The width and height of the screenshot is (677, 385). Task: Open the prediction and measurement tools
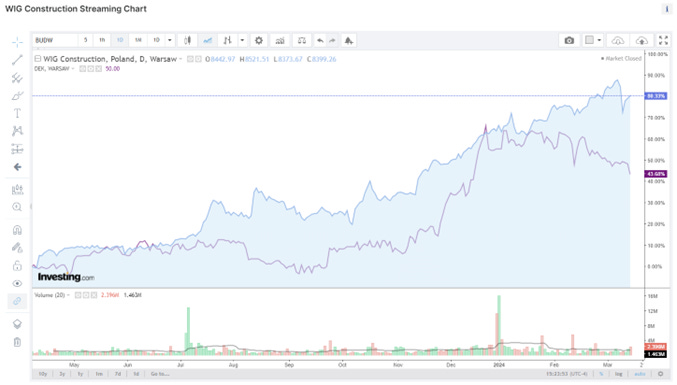pos(17,149)
